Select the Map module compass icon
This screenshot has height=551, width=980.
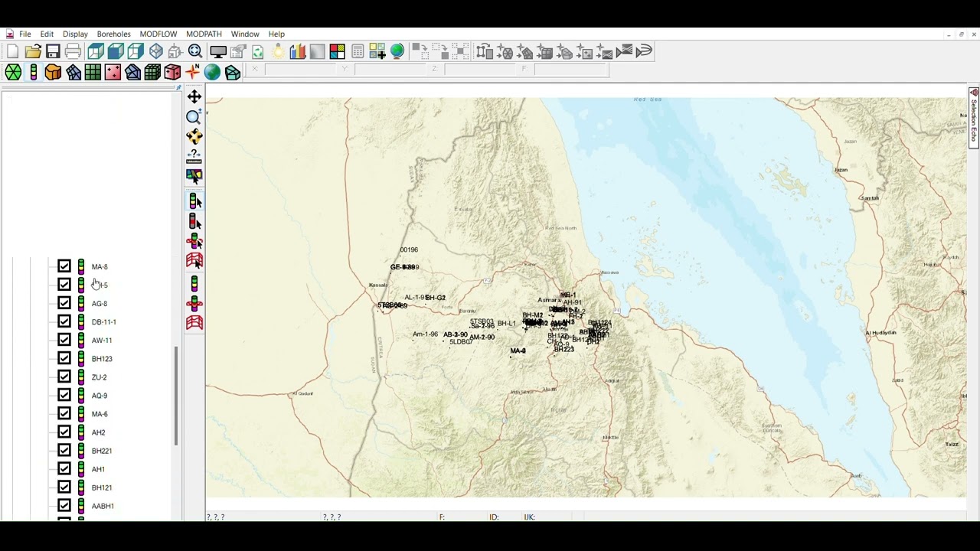[192, 72]
